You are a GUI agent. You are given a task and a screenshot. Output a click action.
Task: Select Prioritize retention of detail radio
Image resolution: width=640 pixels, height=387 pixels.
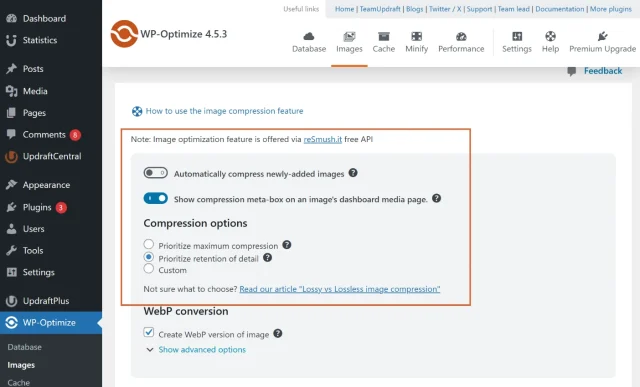tap(149, 257)
